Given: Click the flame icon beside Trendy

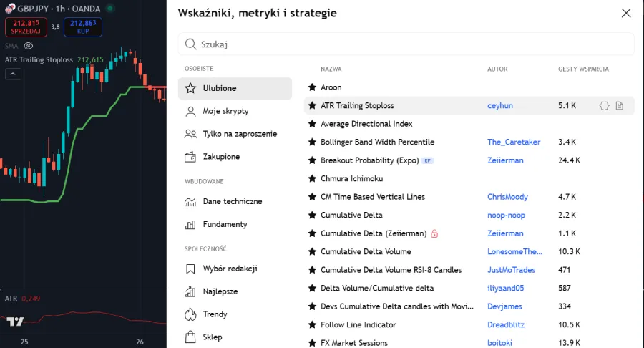Looking at the screenshot, I should click(190, 314).
